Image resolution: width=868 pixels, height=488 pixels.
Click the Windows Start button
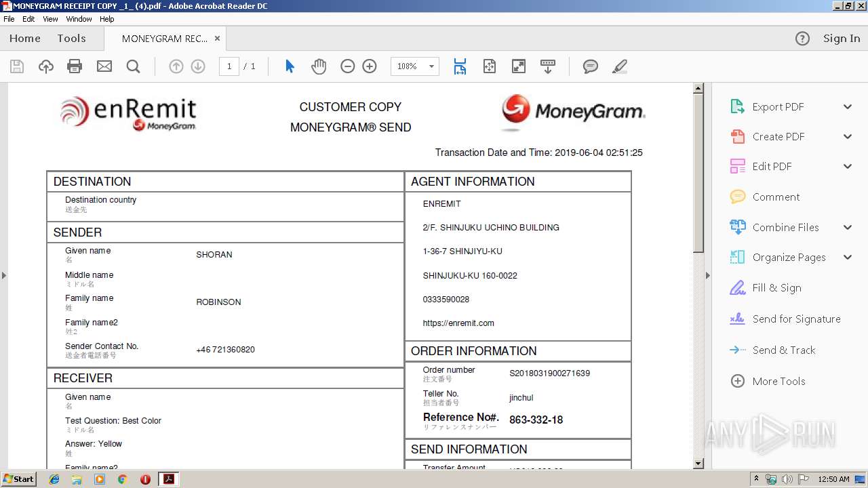[x=19, y=479]
